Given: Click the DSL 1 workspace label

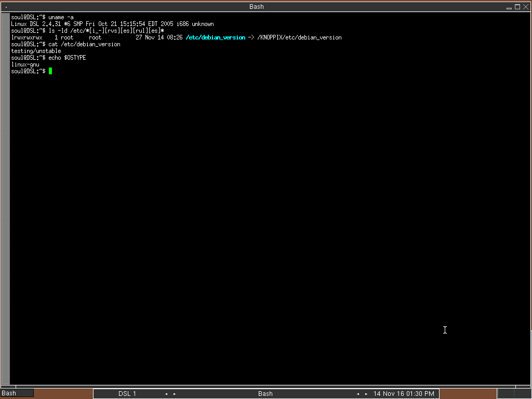Looking at the screenshot, I should click(127, 394).
